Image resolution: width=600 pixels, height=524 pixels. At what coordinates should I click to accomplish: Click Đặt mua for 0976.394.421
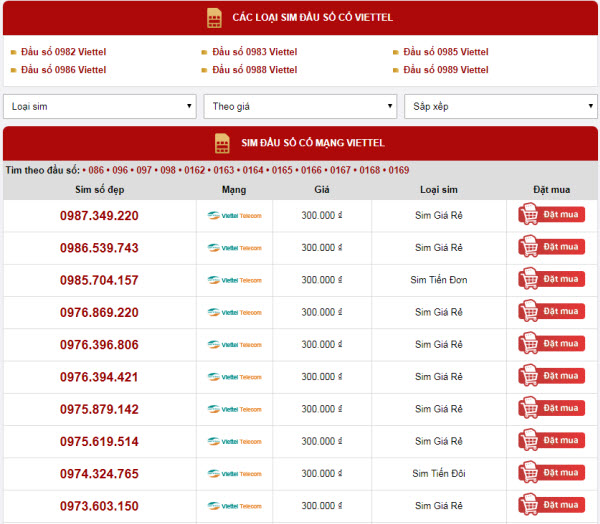click(x=551, y=375)
